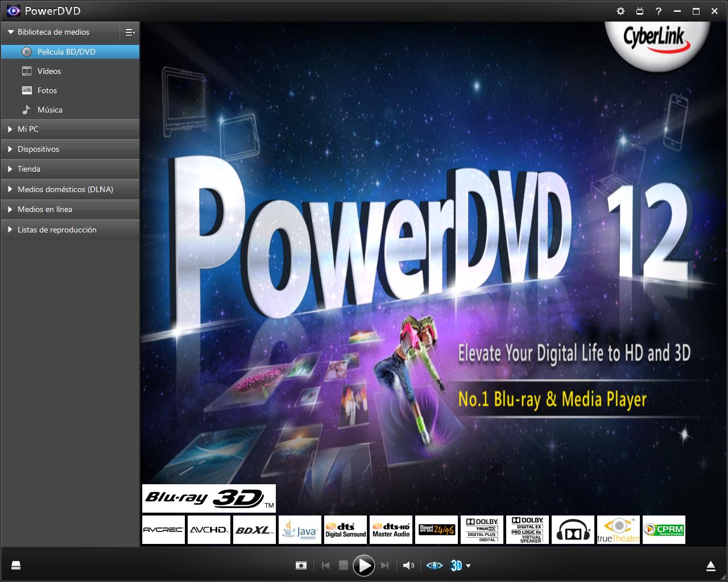Click the Stop button
The height and width of the screenshot is (582, 728).
(343, 566)
